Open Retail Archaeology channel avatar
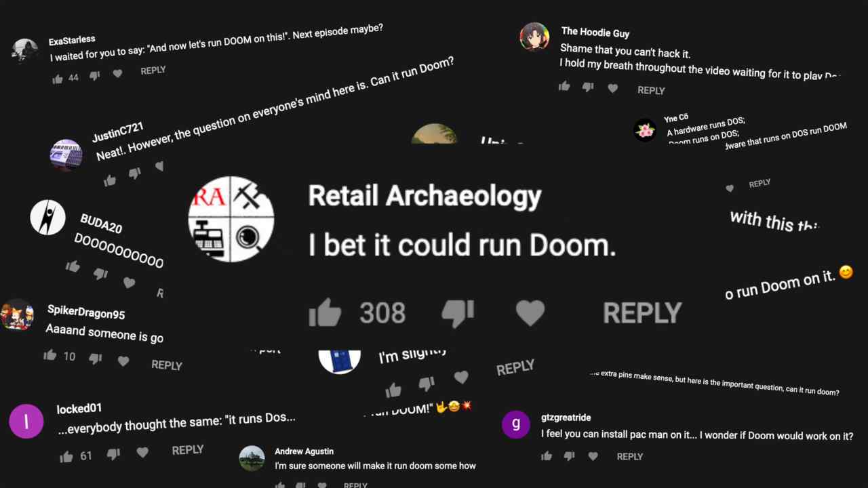Image resolution: width=868 pixels, height=488 pixels. 231,219
